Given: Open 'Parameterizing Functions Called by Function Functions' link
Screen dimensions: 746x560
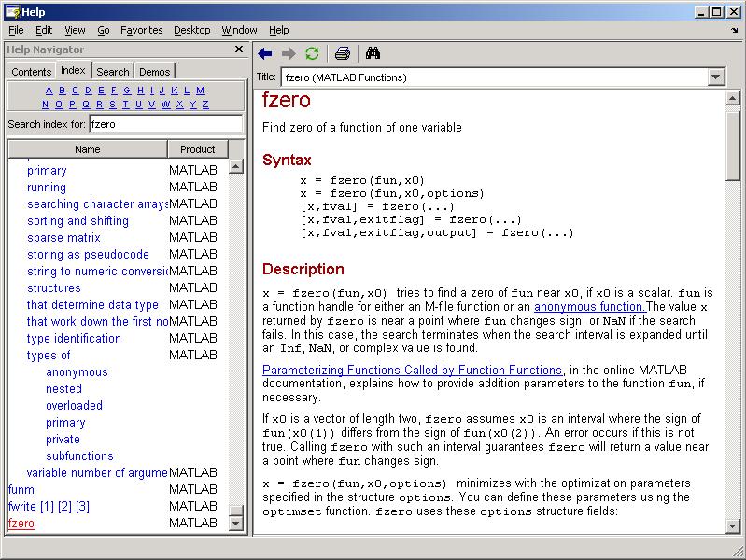Looking at the screenshot, I should pos(413,370).
